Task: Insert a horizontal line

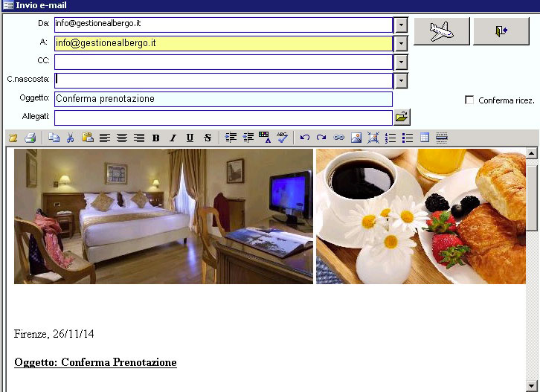Action: 442,138
